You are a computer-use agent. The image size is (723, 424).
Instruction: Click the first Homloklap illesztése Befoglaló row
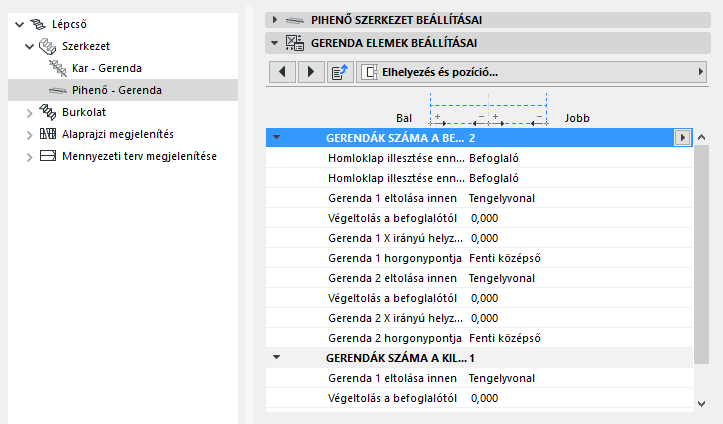pyautogui.click(x=480, y=158)
